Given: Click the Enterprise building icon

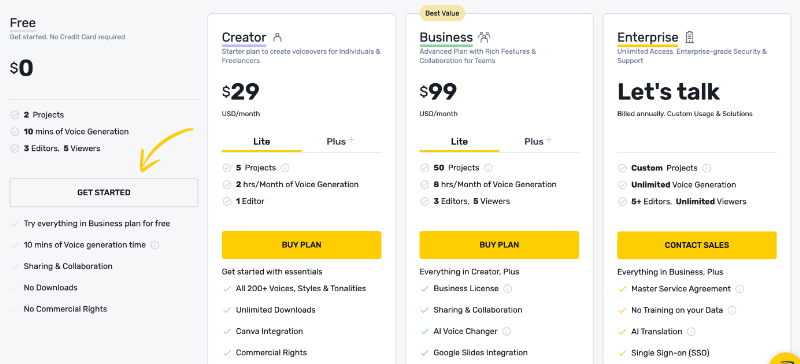Looking at the screenshot, I should pos(689,37).
